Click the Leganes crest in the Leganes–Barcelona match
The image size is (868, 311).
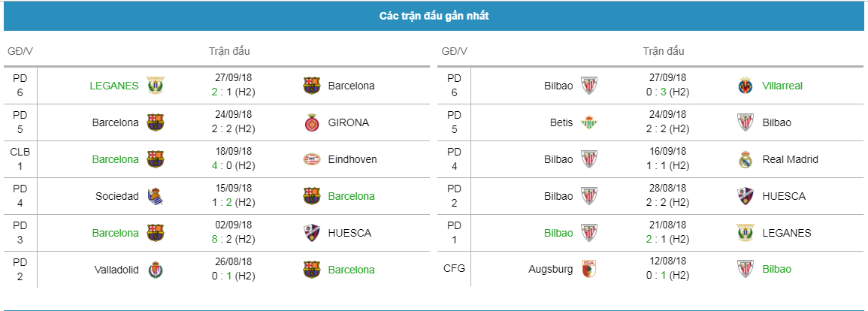coord(156,86)
